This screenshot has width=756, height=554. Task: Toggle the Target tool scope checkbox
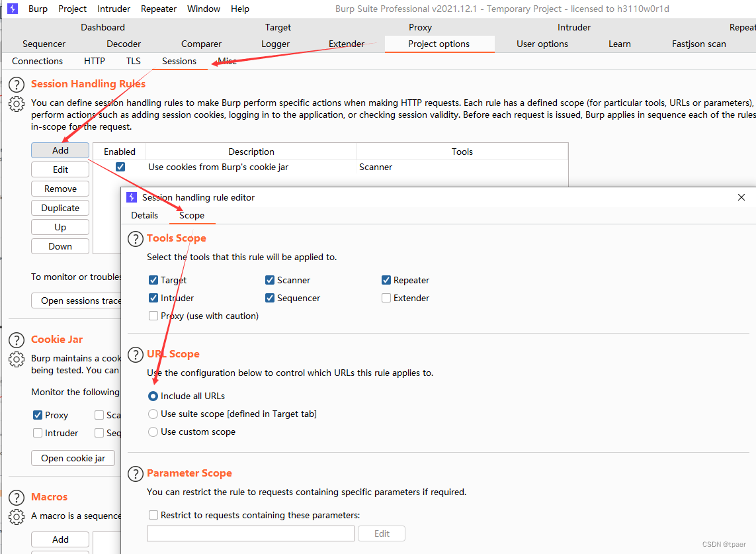(153, 280)
